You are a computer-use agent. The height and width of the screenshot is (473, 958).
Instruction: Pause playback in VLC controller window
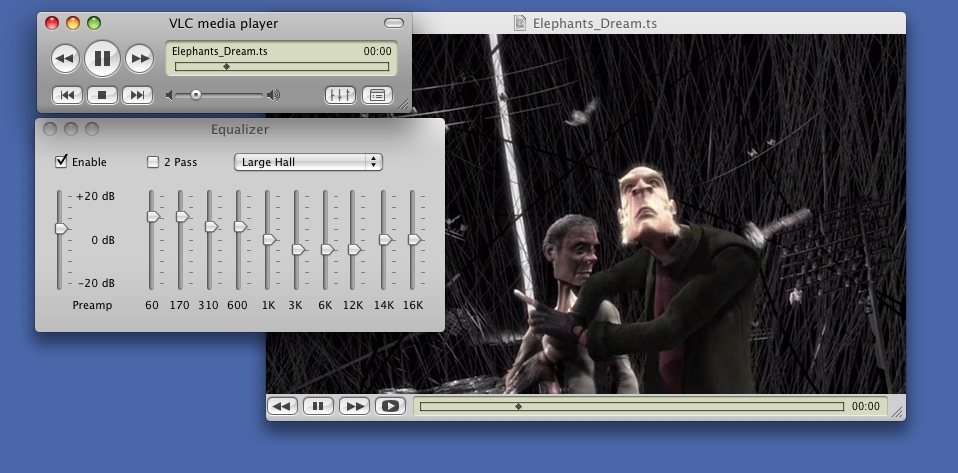(102, 59)
